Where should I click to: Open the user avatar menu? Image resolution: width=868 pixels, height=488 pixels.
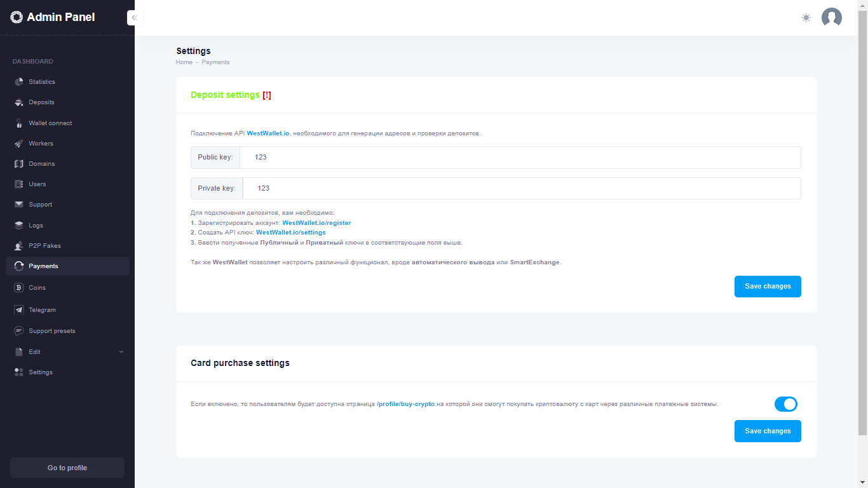[831, 18]
